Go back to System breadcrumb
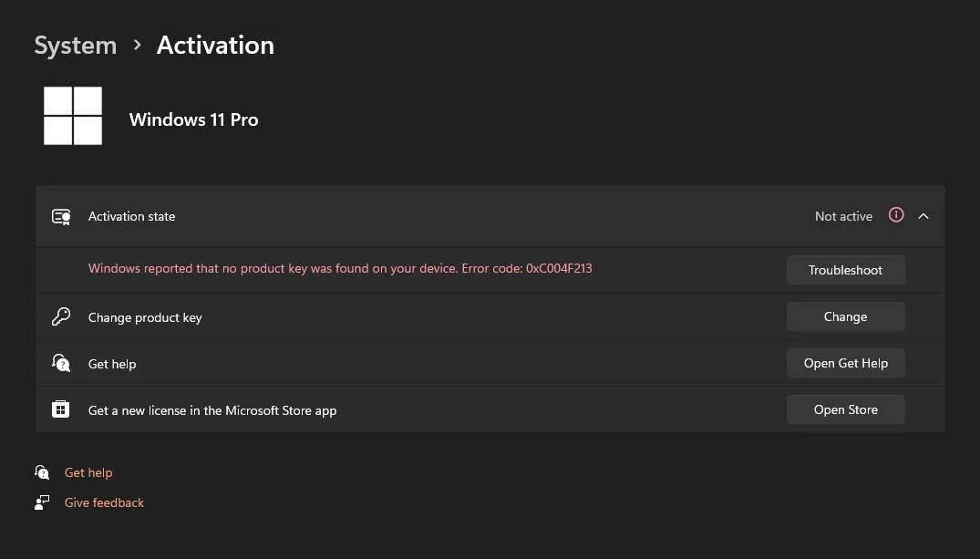Screen dimensions: 980x559 (75, 46)
